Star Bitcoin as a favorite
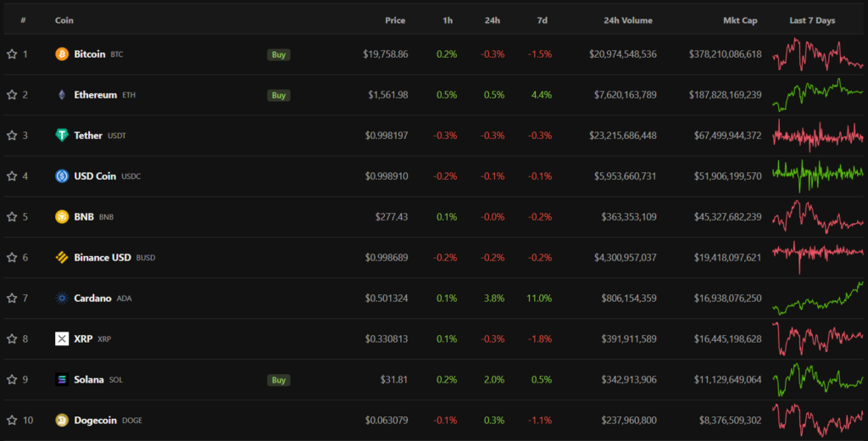The width and height of the screenshot is (868, 441). (x=12, y=54)
